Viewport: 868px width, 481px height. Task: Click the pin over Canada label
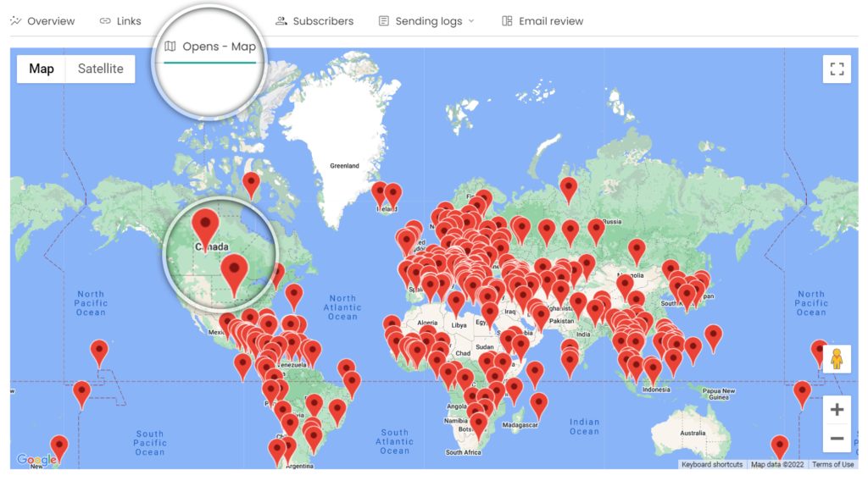205,229
